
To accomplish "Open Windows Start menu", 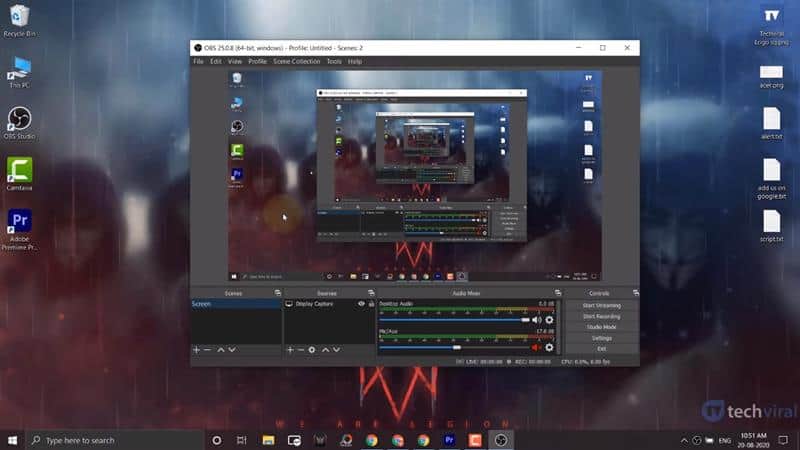I will tap(12, 440).
